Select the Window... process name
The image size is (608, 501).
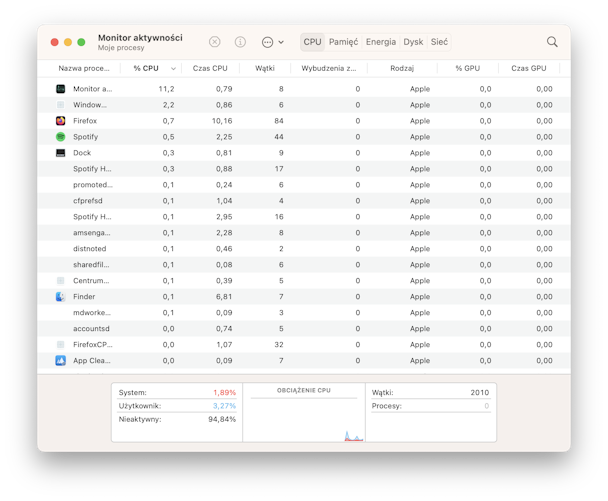pos(90,105)
